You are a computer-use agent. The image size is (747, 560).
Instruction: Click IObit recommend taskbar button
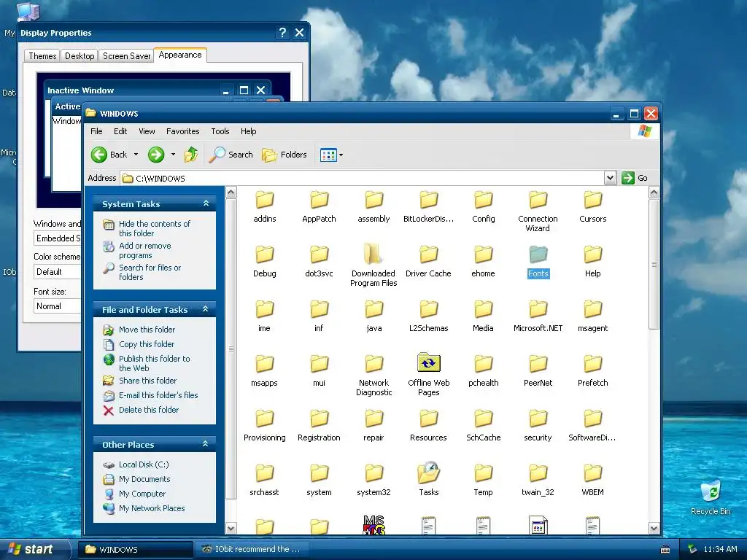click(x=252, y=549)
